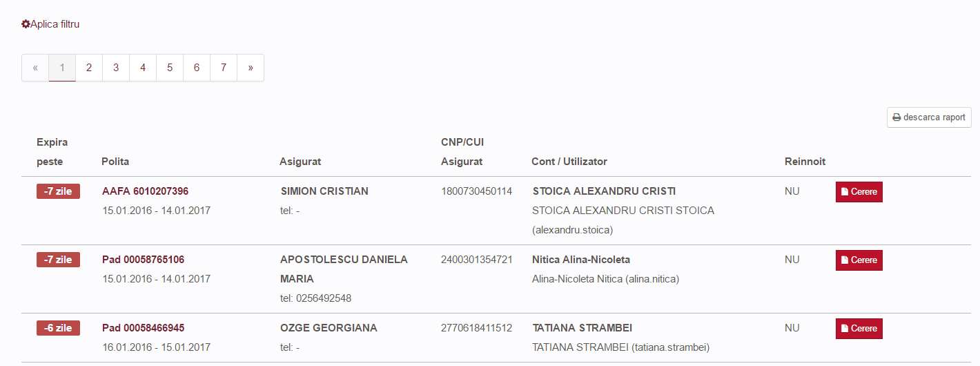The height and width of the screenshot is (366, 980).
Task: Click the Cerere button for OZGE GEORGIANA
Action: 859,329
